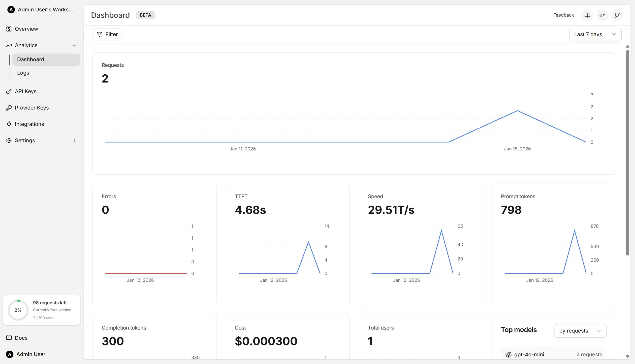Open the Last 7 days date range dropdown
This screenshot has width=635, height=364.
pos(595,34)
